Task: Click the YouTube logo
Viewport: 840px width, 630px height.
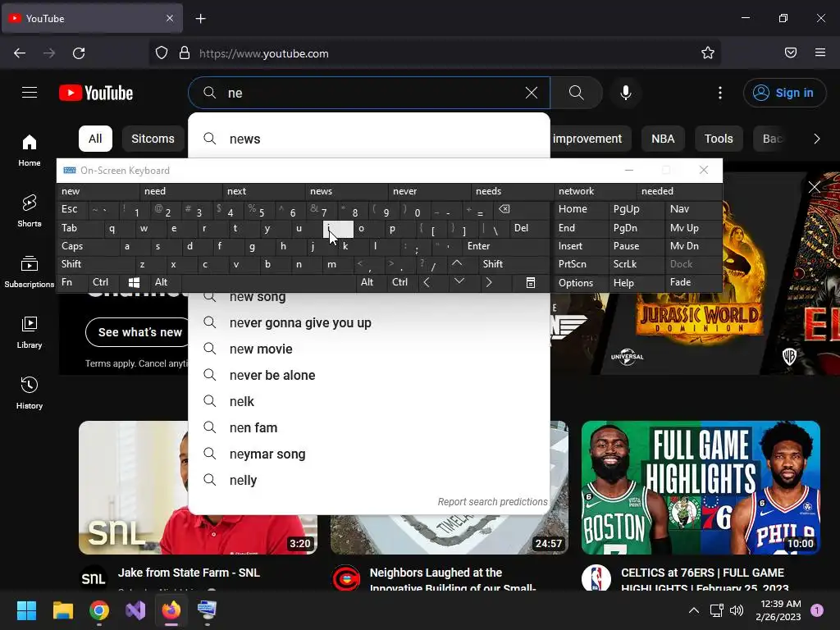Action: pyautogui.click(x=96, y=94)
